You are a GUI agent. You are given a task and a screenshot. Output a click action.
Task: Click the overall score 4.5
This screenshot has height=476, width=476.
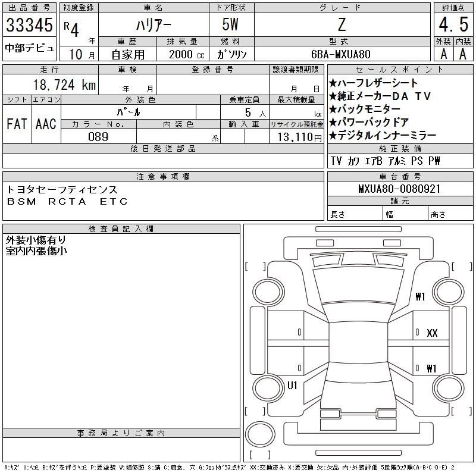453,26
